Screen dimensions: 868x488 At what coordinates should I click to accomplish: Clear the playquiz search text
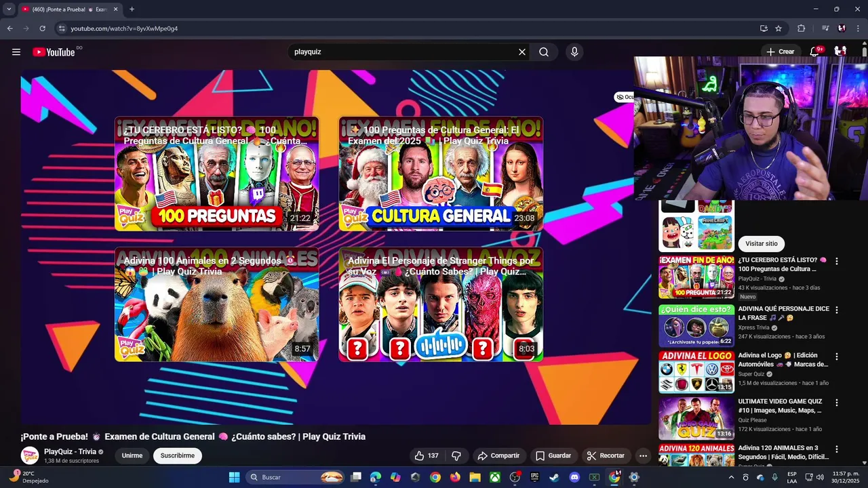522,52
